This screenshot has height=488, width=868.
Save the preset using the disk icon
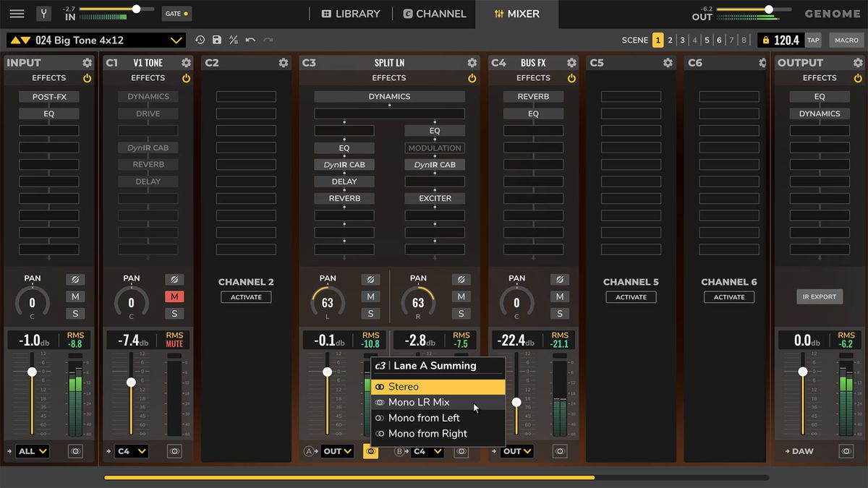point(217,40)
